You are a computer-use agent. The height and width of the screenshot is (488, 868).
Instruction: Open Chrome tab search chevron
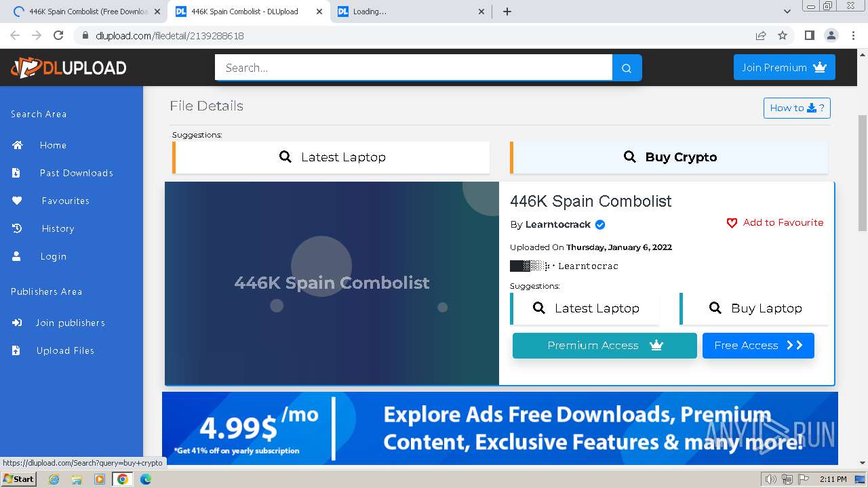point(787,12)
